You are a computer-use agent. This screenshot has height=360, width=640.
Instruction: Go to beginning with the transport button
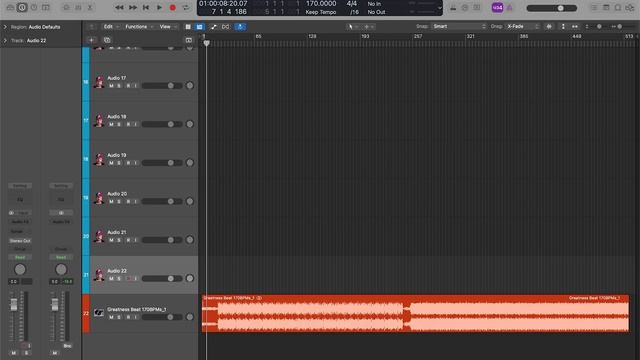(x=146, y=7)
